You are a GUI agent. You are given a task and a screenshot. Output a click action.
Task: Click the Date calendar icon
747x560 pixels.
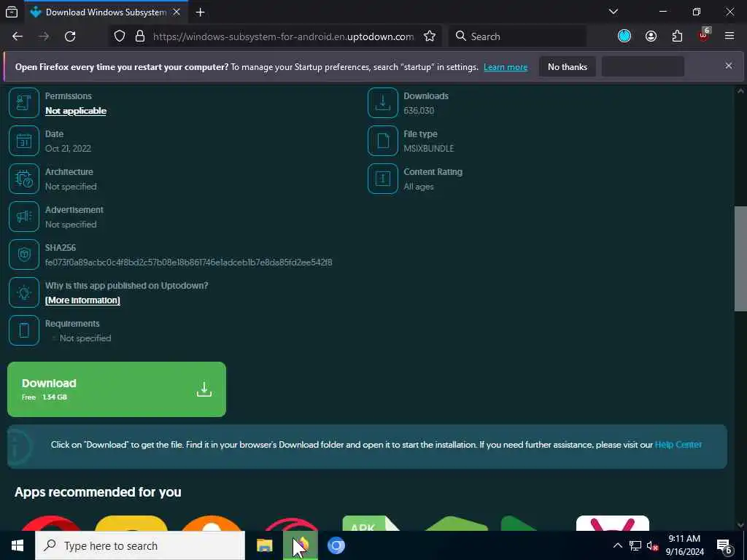24,141
